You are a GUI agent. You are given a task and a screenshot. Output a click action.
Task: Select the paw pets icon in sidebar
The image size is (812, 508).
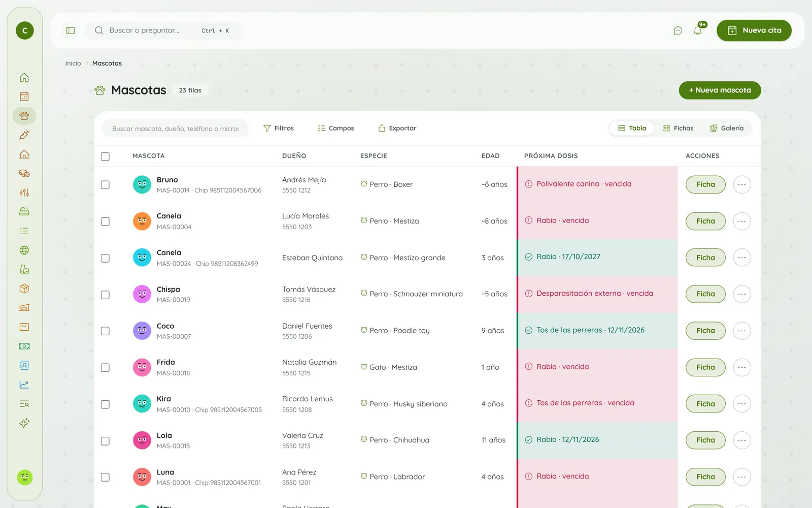[x=24, y=116]
